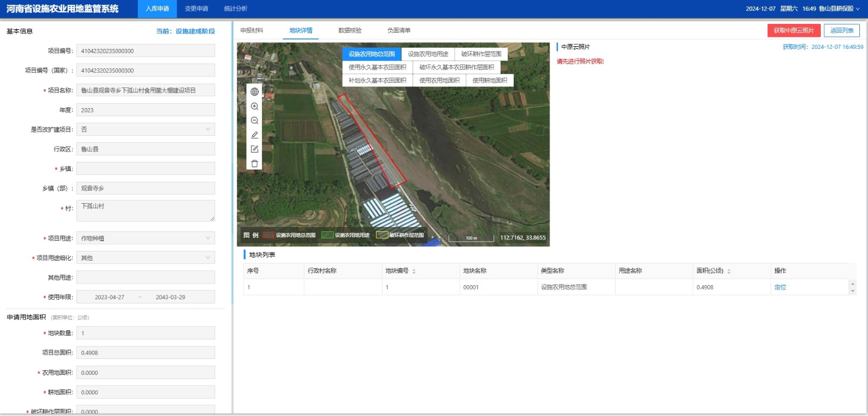Open the 入库申请 top menu
Image resolution: width=868 pixels, height=416 pixels.
pyautogui.click(x=157, y=9)
